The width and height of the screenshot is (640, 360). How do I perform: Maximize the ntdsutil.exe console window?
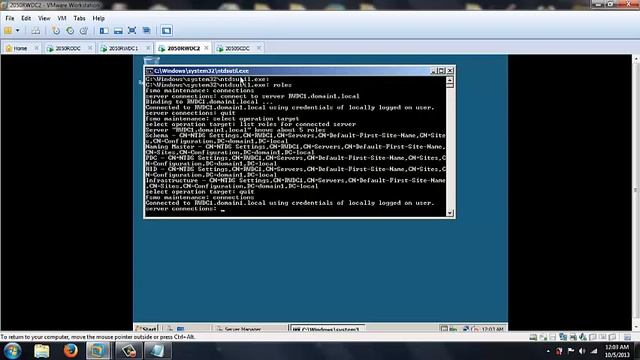442,71
